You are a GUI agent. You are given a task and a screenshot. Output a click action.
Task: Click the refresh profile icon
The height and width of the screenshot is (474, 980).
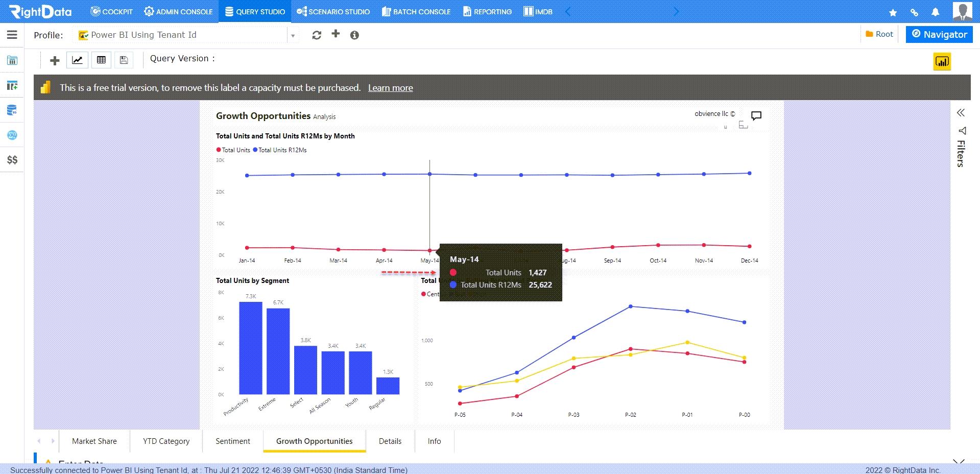[317, 35]
